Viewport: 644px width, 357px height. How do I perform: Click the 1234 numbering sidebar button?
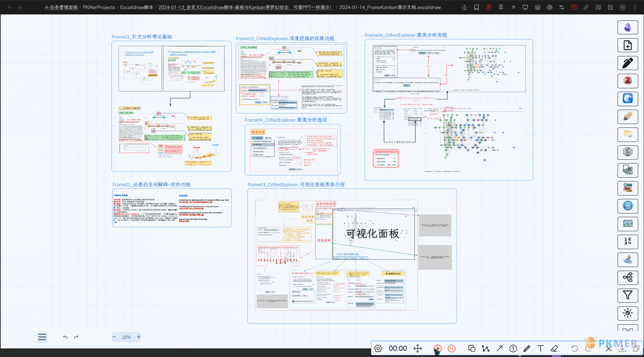(x=628, y=242)
